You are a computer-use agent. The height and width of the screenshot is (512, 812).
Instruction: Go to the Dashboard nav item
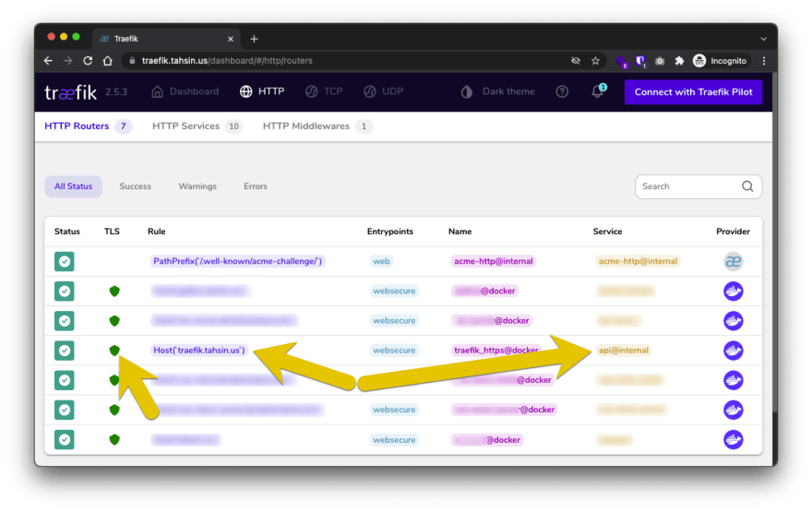click(x=185, y=91)
